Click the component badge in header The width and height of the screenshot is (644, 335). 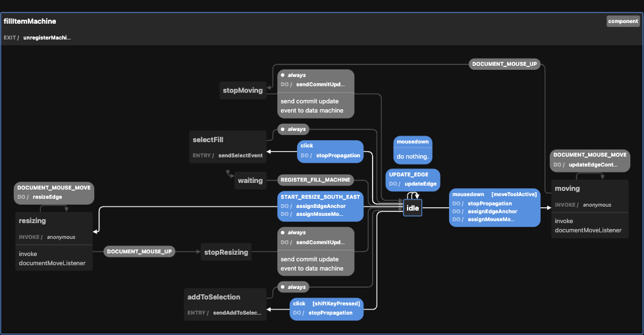coord(623,21)
